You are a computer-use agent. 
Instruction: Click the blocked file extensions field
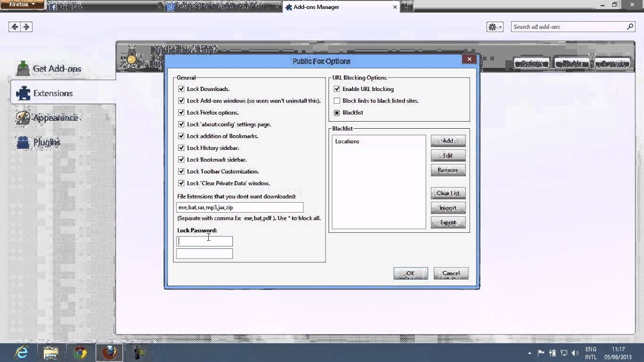240,207
